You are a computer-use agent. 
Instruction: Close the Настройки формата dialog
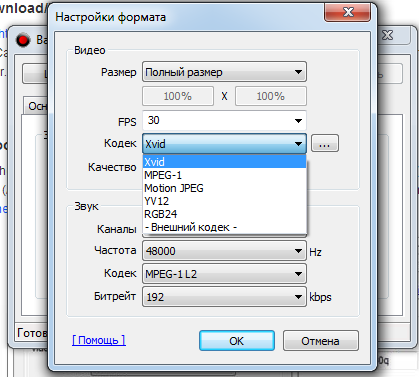point(348,12)
